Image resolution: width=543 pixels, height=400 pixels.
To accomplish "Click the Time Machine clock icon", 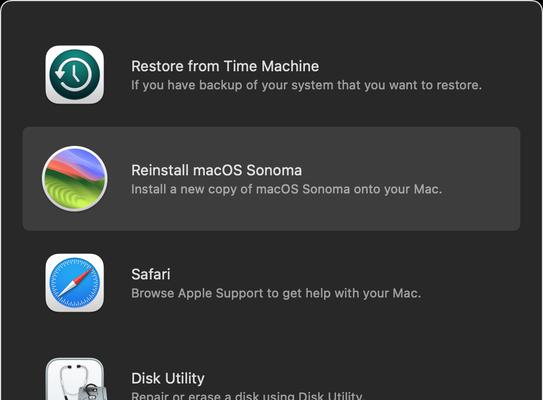I will 74,74.
